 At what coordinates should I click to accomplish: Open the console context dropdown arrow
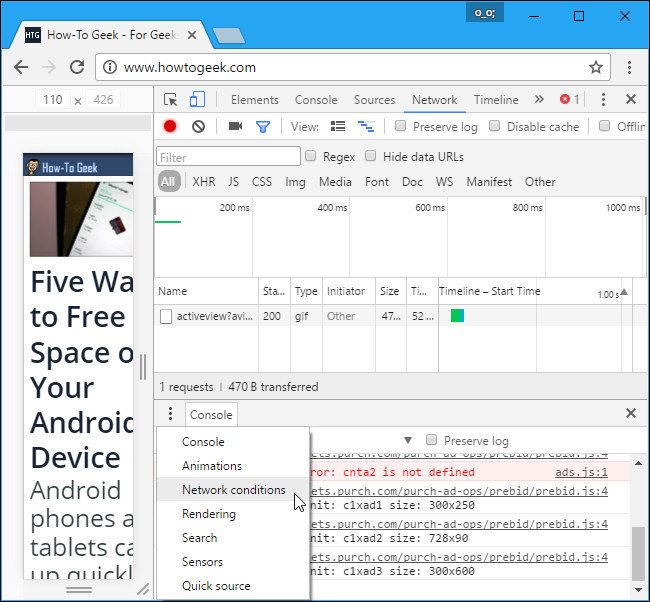click(x=408, y=440)
